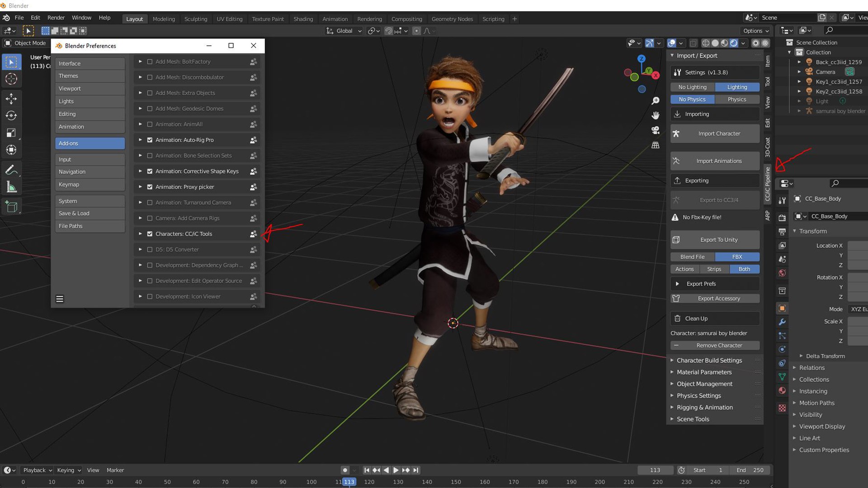Open the Edit menu
868x488 pixels.
[35, 18]
